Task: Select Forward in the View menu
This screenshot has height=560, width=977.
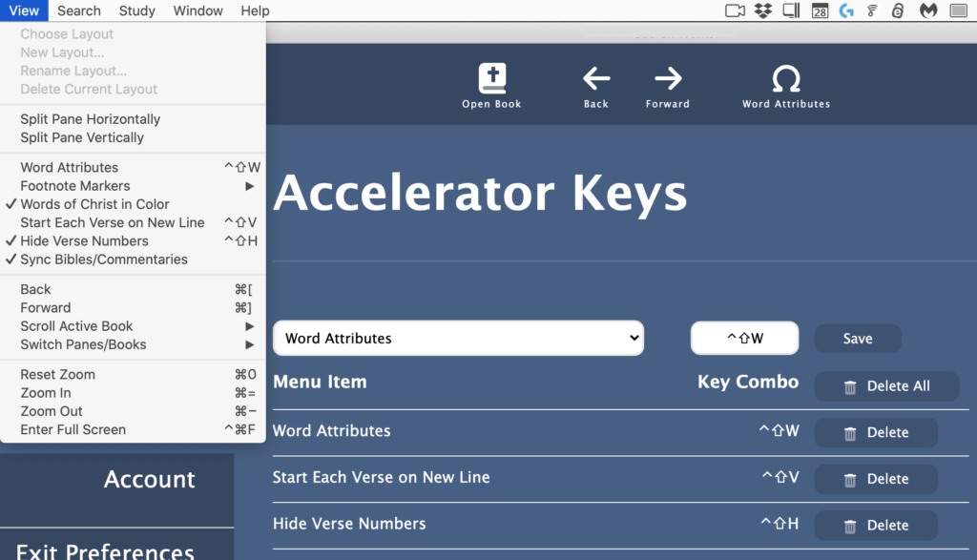Action: pos(133,308)
